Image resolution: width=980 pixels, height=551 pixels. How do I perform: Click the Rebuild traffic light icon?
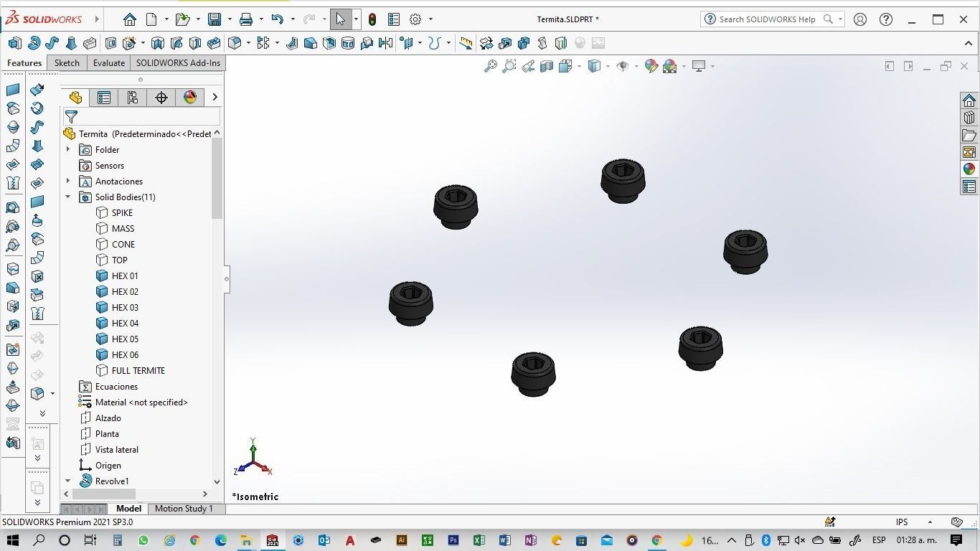coord(372,19)
